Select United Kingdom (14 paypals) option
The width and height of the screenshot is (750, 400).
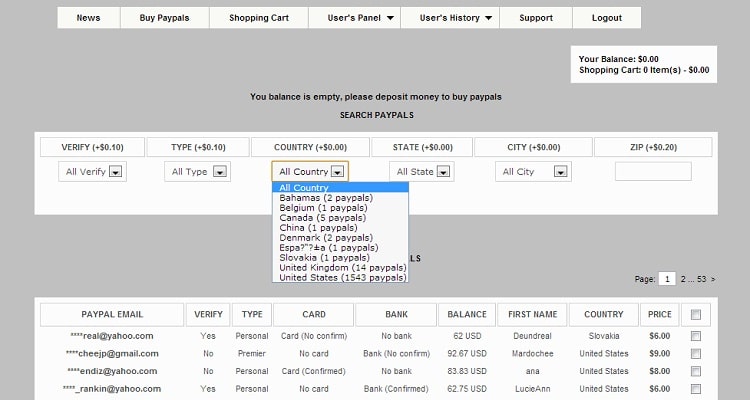click(x=340, y=267)
